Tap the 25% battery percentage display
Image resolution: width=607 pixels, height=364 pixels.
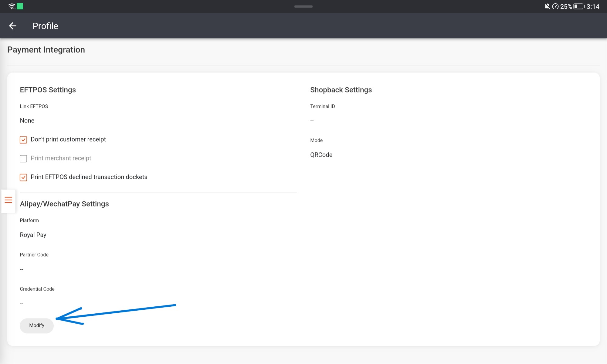pos(566,6)
